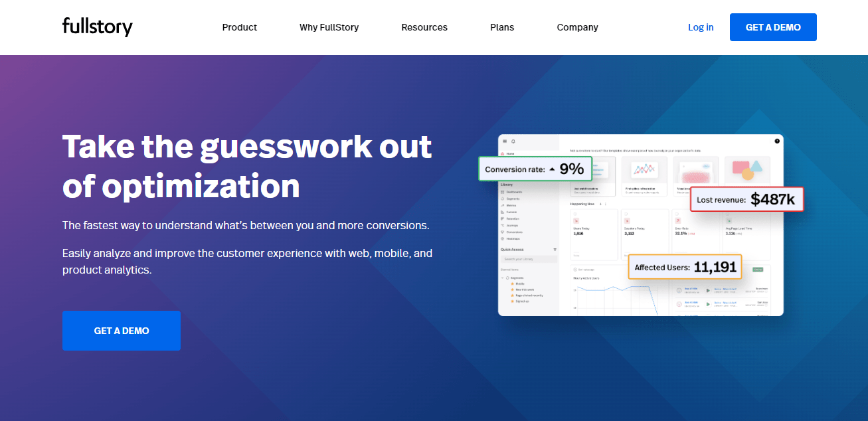Click the Dashboards icon in Library sidebar
The height and width of the screenshot is (421, 868).
click(503, 192)
